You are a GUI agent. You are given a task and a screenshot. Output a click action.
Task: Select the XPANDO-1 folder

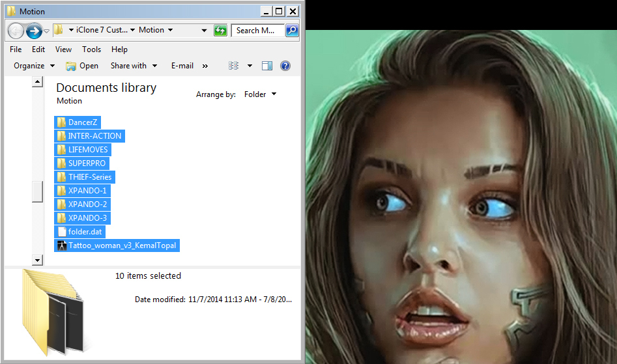pos(82,191)
